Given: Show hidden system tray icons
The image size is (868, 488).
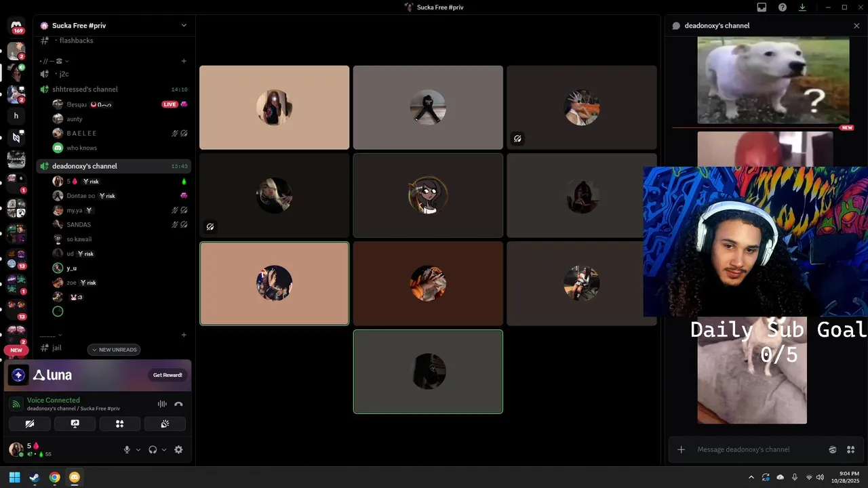Looking at the screenshot, I should [751, 477].
